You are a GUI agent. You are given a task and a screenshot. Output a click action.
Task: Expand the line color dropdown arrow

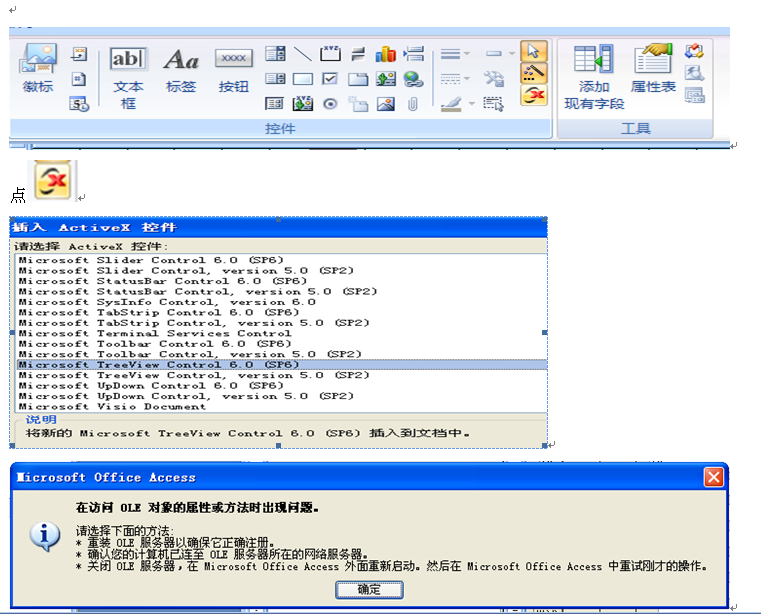[472, 104]
